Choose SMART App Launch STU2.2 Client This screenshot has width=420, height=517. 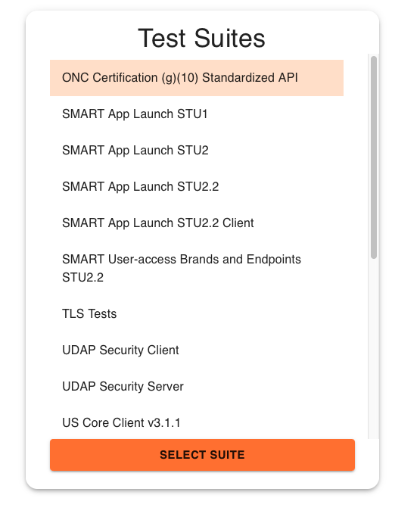pos(197,223)
